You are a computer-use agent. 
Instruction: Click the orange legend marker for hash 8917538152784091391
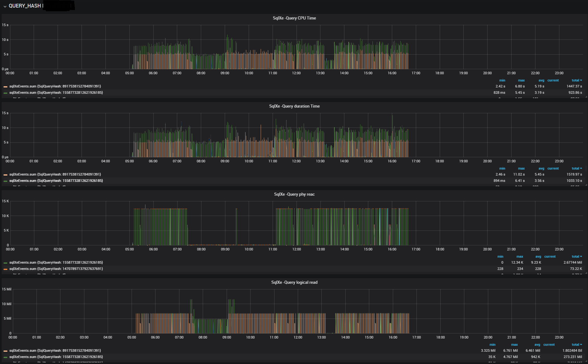5,86
